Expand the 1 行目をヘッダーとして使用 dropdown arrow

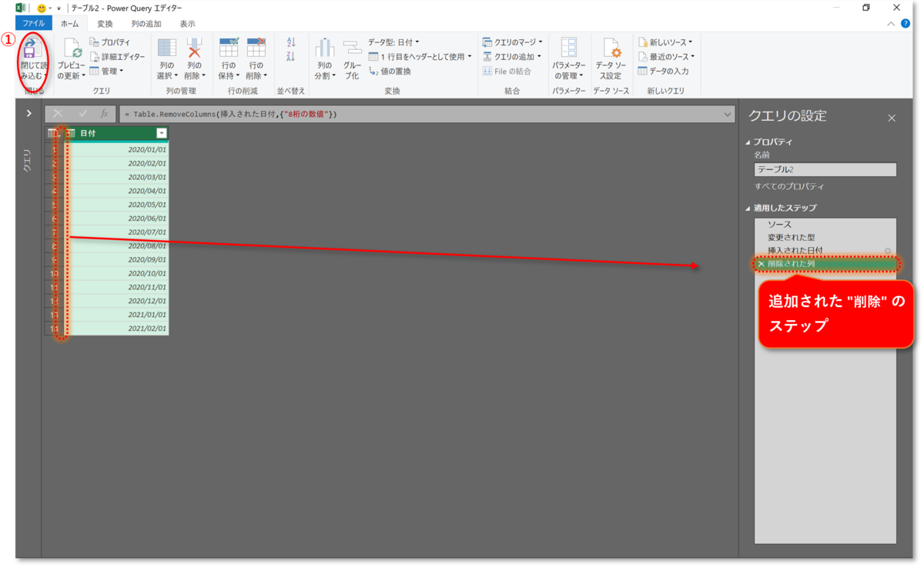pos(470,57)
